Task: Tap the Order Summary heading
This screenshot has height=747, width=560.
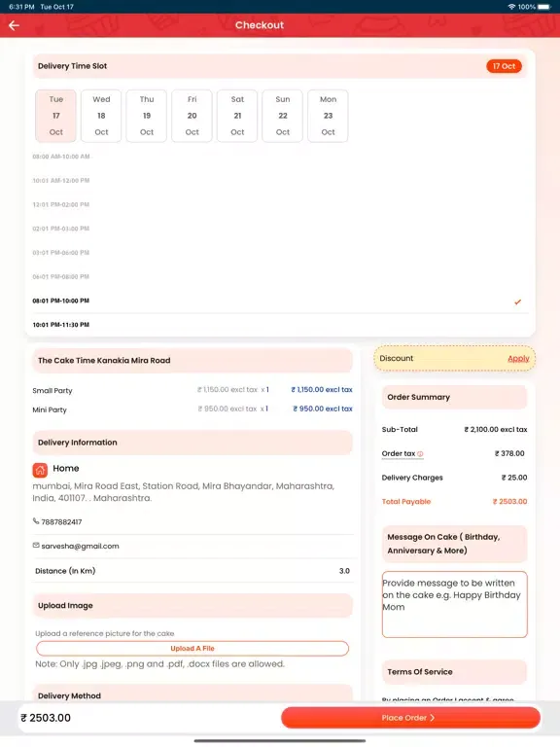Action: pyautogui.click(x=419, y=397)
